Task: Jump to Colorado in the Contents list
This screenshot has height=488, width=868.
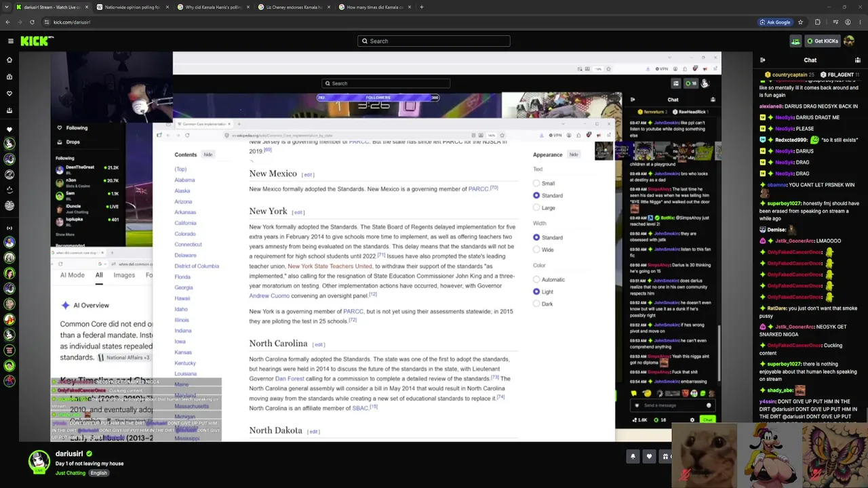Action: (x=185, y=234)
